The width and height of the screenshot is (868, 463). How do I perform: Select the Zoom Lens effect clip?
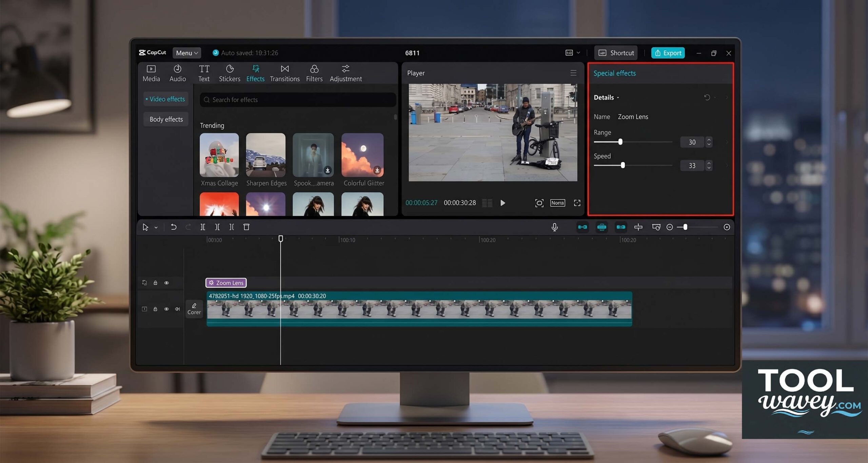point(226,282)
